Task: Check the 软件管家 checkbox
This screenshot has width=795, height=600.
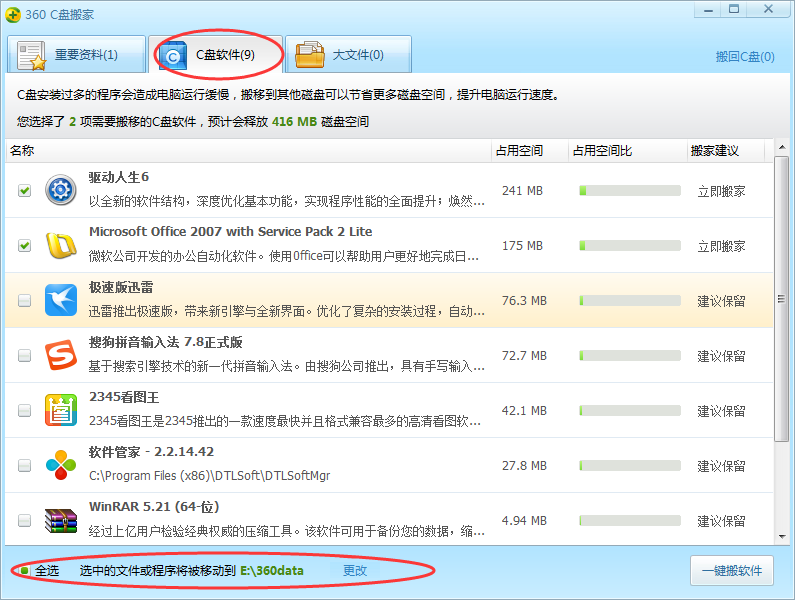Action: 24,465
